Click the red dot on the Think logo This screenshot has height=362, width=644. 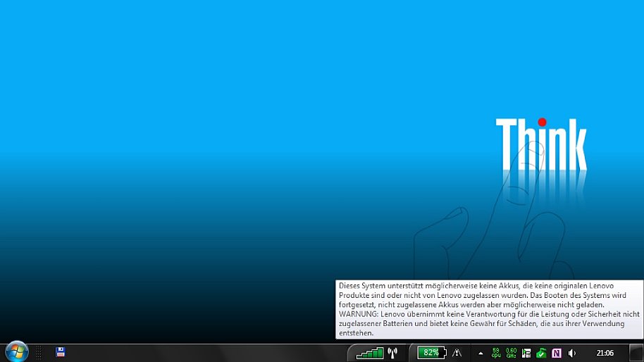pos(542,123)
